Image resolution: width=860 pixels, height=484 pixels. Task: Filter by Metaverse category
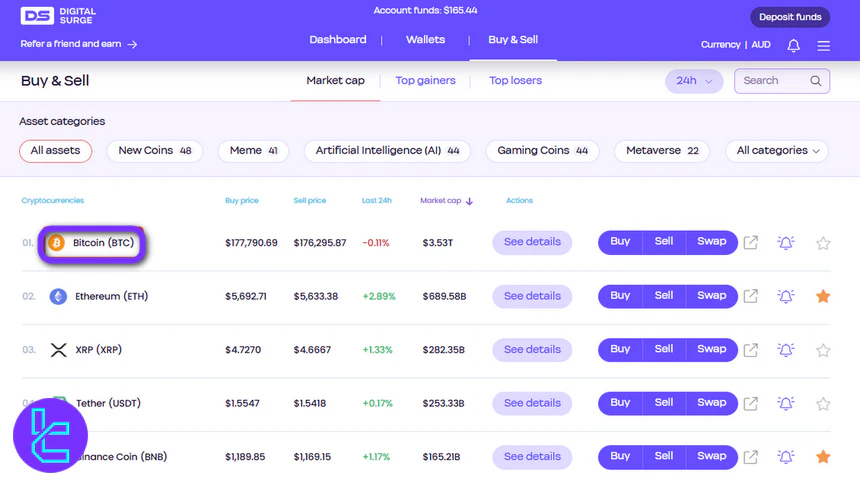(662, 151)
